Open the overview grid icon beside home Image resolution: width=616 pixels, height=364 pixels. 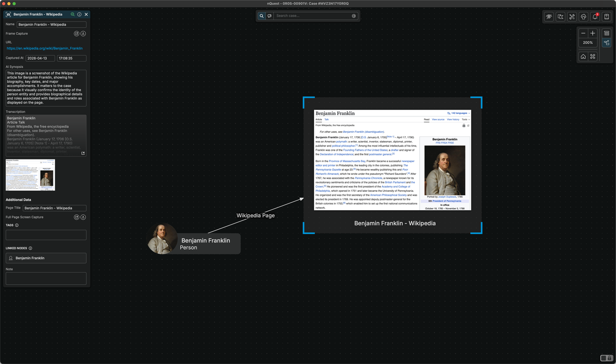[x=593, y=56]
